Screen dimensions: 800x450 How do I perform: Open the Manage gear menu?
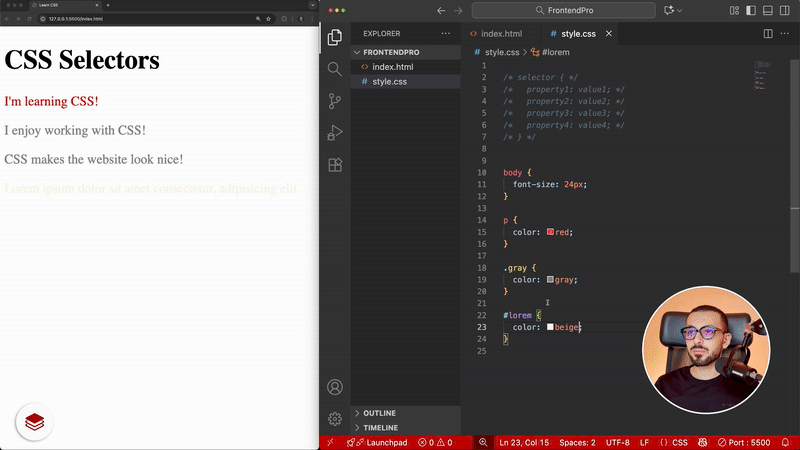click(x=335, y=419)
